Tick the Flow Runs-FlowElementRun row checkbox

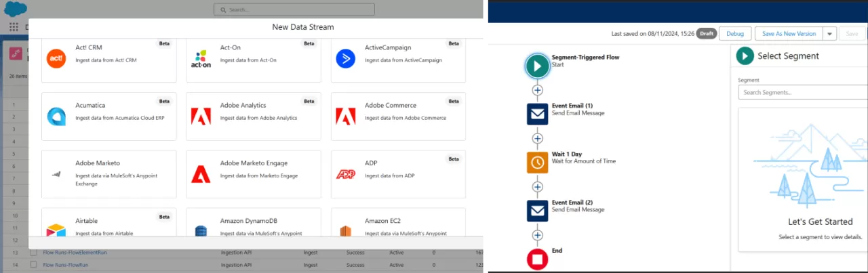point(33,252)
